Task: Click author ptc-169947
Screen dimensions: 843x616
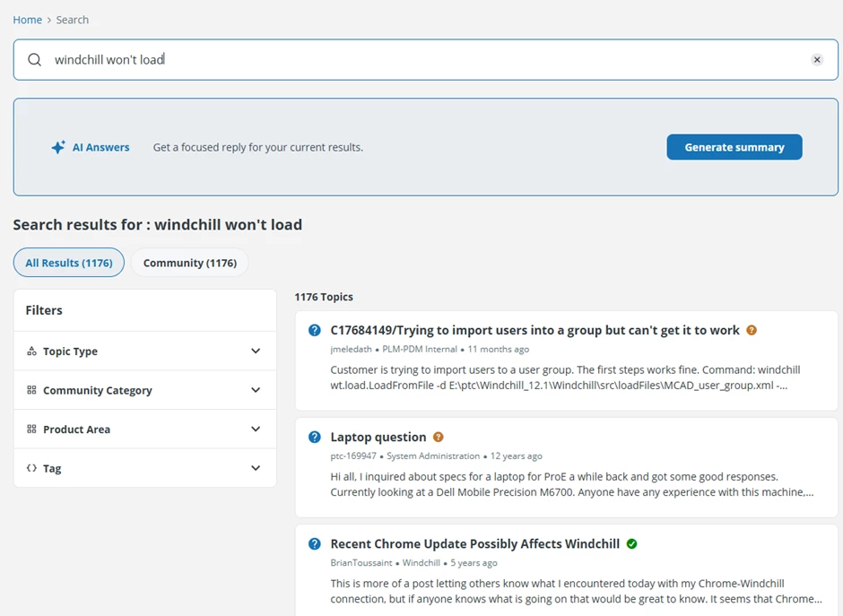Action: point(353,456)
